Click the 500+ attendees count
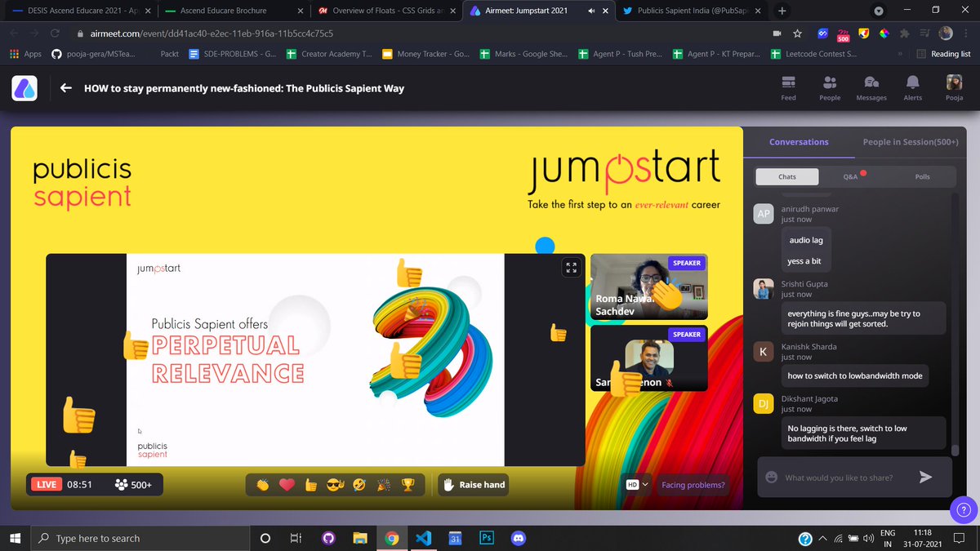The height and width of the screenshot is (551, 980). click(134, 485)
